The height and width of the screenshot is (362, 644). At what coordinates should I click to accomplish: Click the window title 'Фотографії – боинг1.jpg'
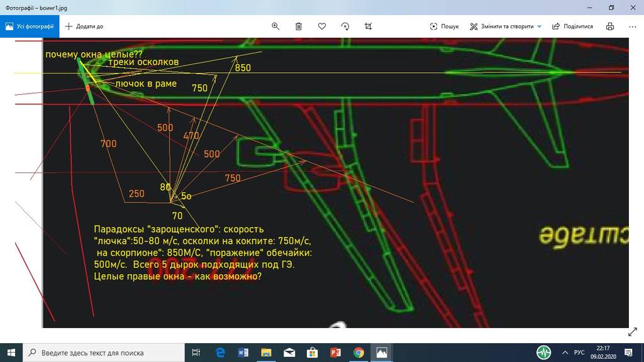click(x=36, y=8)
